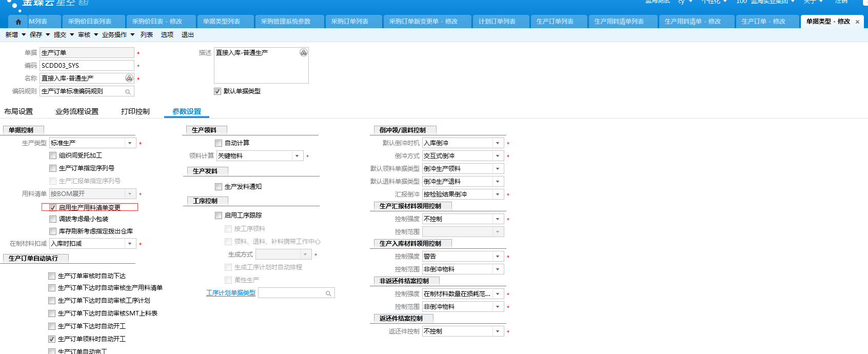
Task: Click 新增 button in toolbar
Action: [x=12, y=35]
